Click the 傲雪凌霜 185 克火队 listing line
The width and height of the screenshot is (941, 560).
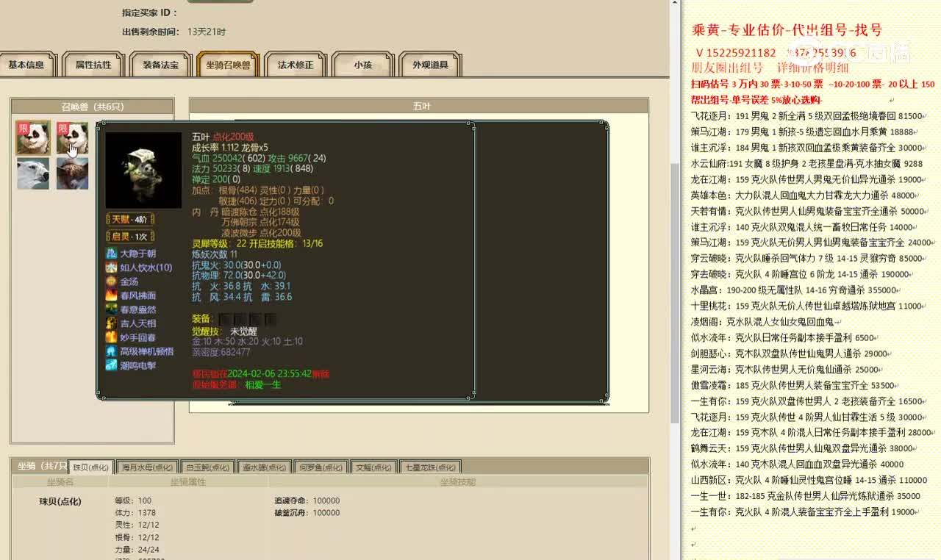793,385
